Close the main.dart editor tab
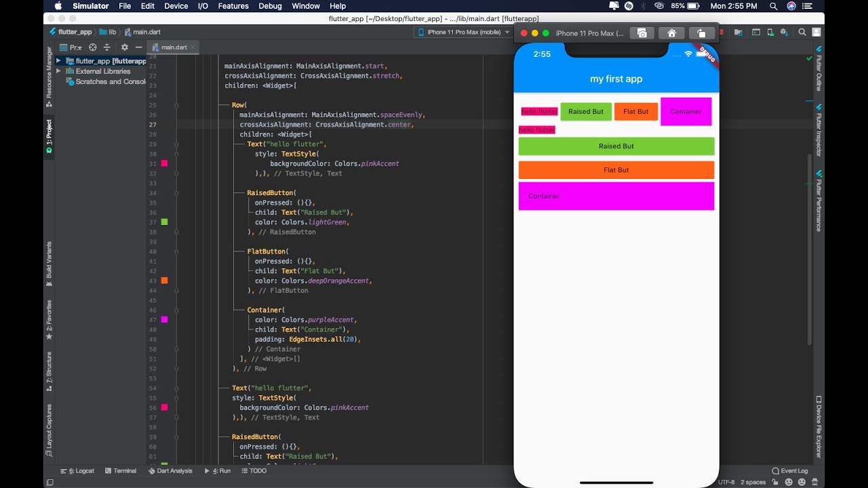The width and height of the screenshot is (868, 488). pyautogui.click(x=193, y=47)
